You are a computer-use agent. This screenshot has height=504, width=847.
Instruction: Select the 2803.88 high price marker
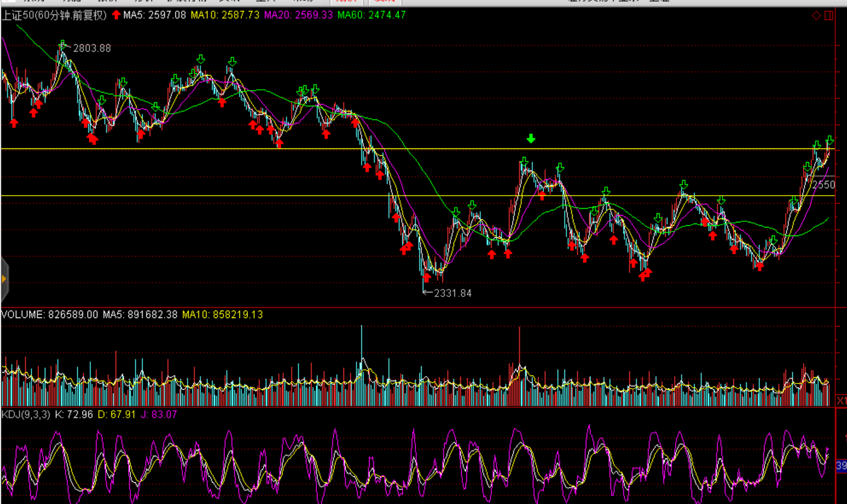point(92,48)
